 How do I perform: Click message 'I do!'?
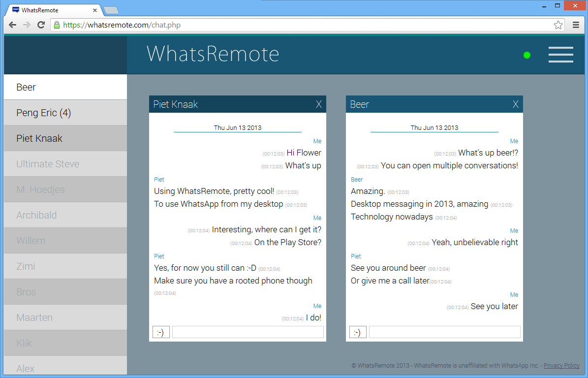point(313,317)
